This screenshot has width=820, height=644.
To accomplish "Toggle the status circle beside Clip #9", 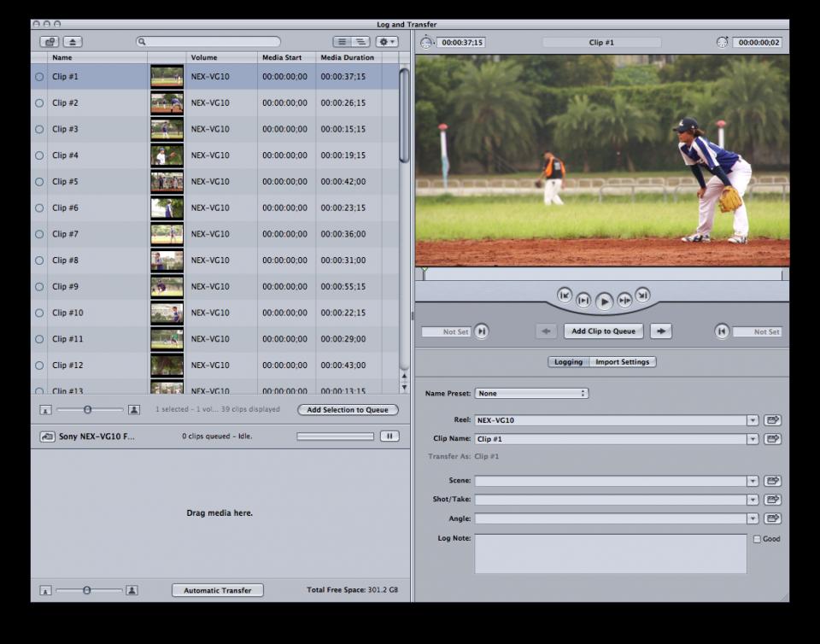I will tap(39, 287).
